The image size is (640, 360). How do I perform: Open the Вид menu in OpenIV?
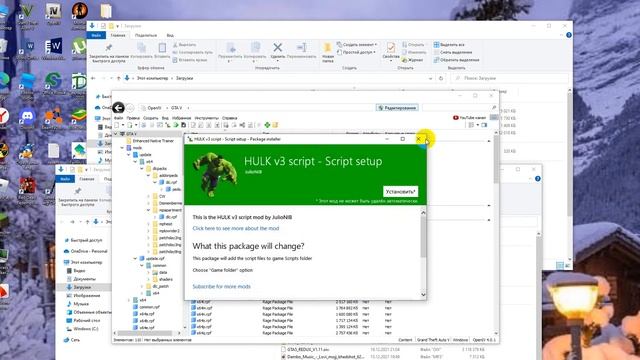[165, 118]
